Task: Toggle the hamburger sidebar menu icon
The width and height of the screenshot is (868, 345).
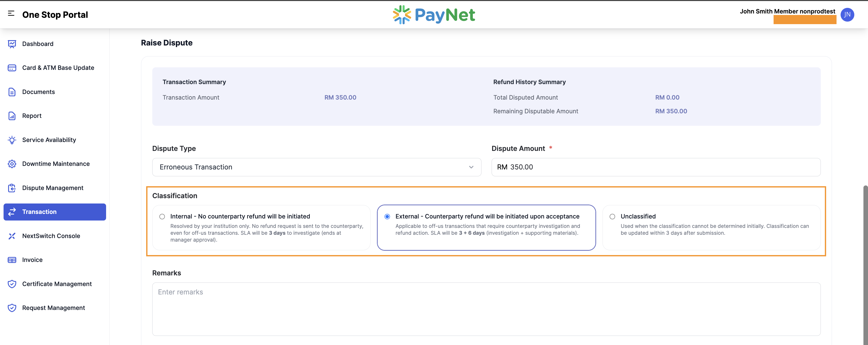Action: click(11, 13)
